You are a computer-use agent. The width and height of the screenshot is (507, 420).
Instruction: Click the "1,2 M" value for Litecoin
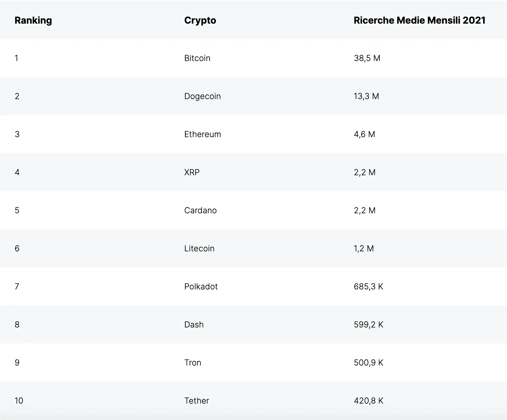tap(364, 248)
